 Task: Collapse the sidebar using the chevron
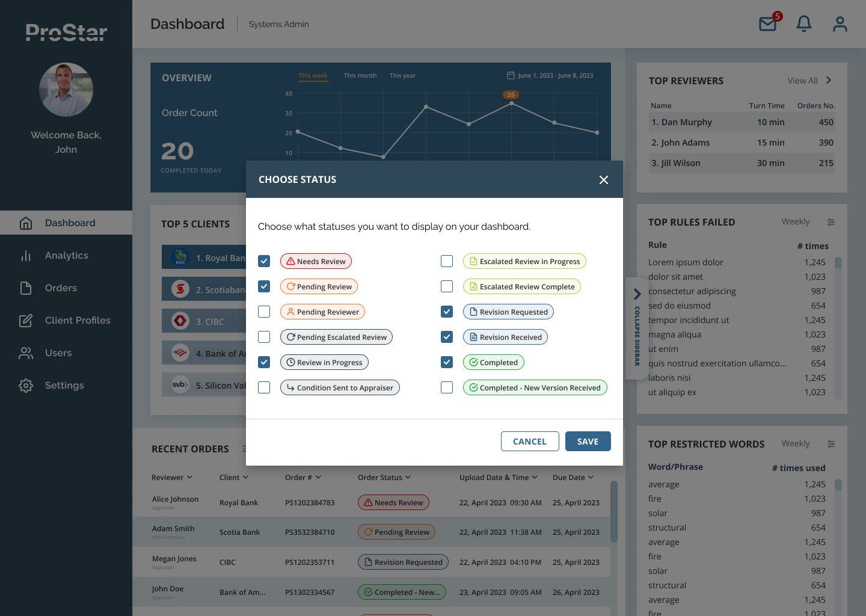point(637,295)
